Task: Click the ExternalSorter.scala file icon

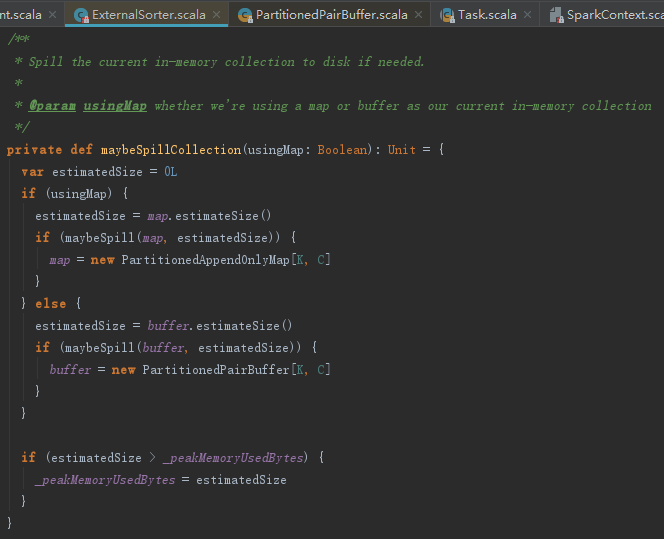Action: click(x=81, y=16)
